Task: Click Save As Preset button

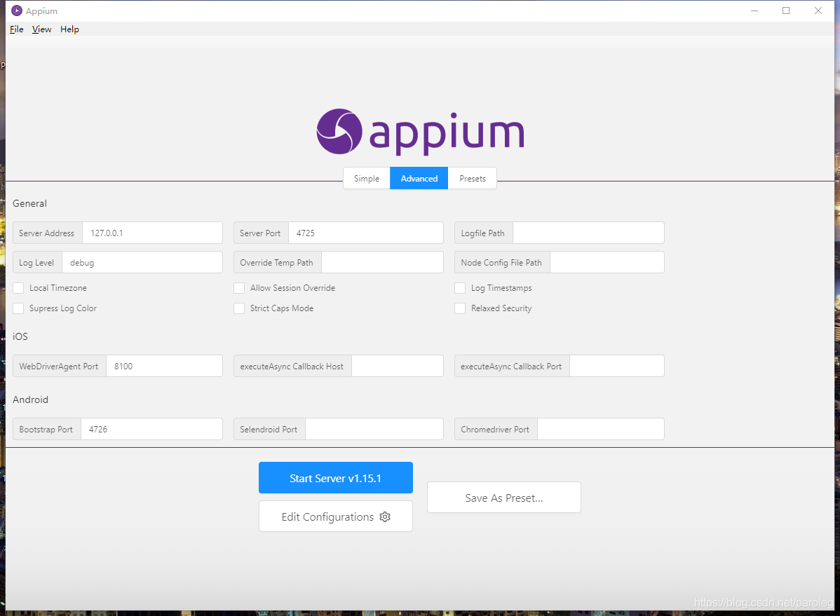Action: [504, 498]
